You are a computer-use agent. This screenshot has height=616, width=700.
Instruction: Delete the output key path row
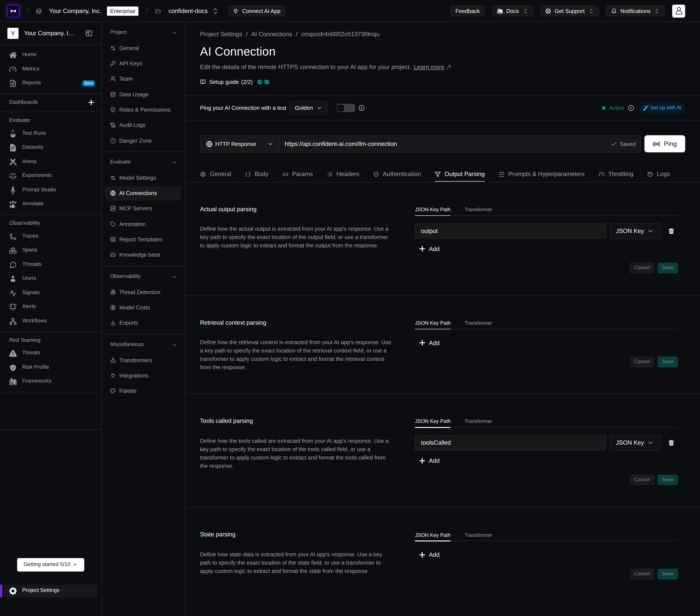pyautogui.click(x=671, y=231)
